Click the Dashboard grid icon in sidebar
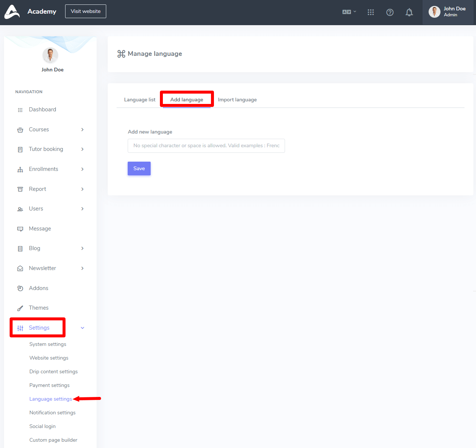Image resolution: width=476 pixels, height=448 pixels. point(20,110)
